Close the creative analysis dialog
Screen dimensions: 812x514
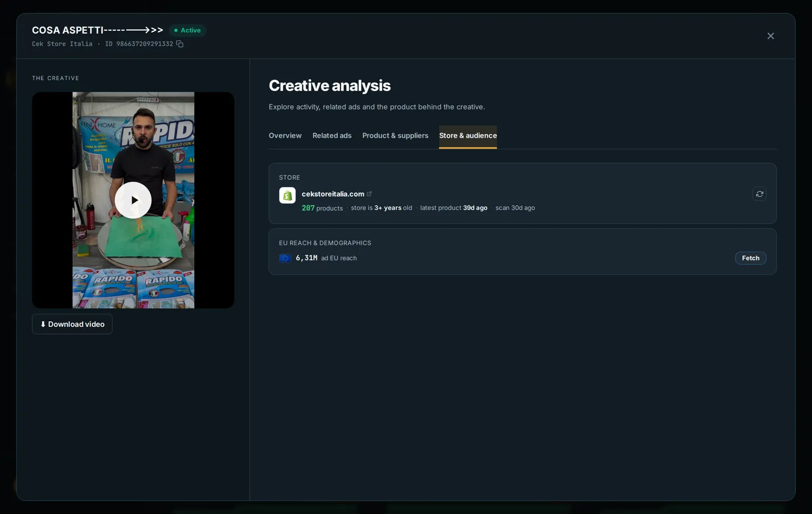[x=770, y=36]
